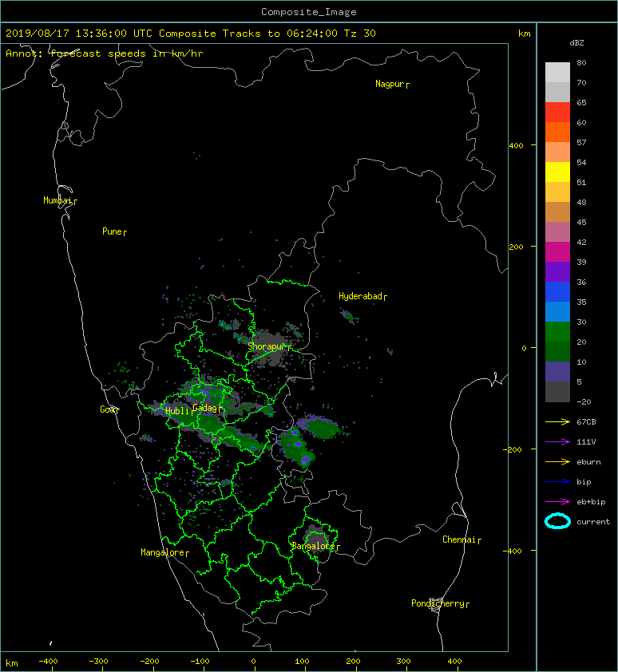Click the cyan 'current' ellipse symbol
Screen dimensions: 618x672
click(557, 521)
